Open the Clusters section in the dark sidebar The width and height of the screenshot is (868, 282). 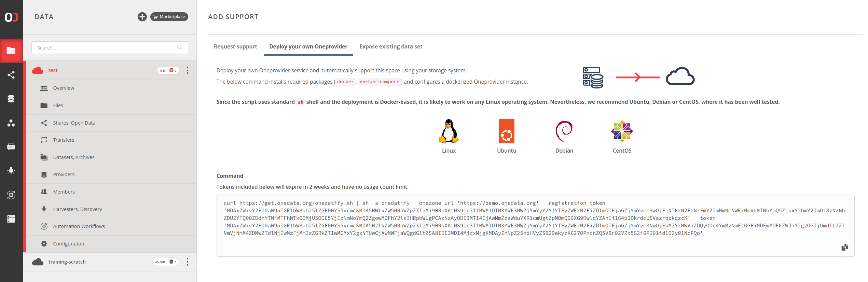click(x=11, y=219)
